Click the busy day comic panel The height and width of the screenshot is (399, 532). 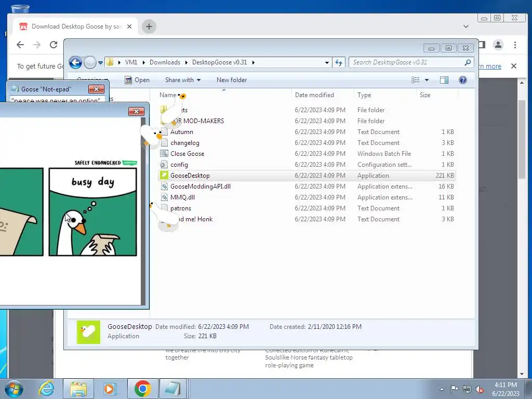coord(92,212)
